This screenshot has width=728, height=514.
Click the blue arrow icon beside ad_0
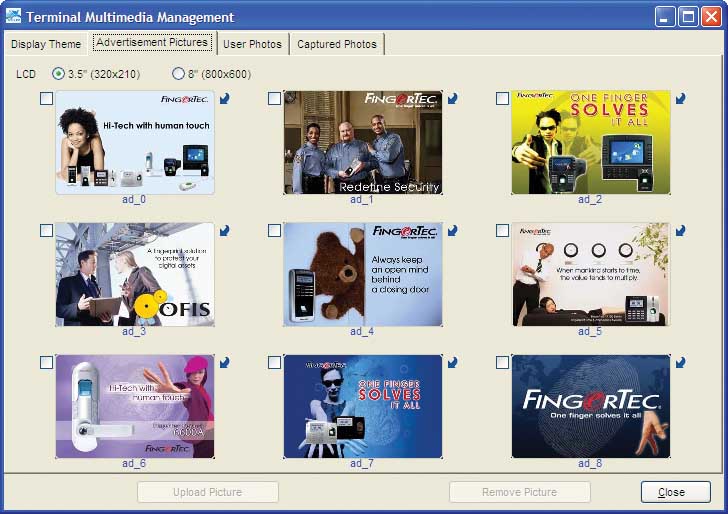tap(224, 98)
